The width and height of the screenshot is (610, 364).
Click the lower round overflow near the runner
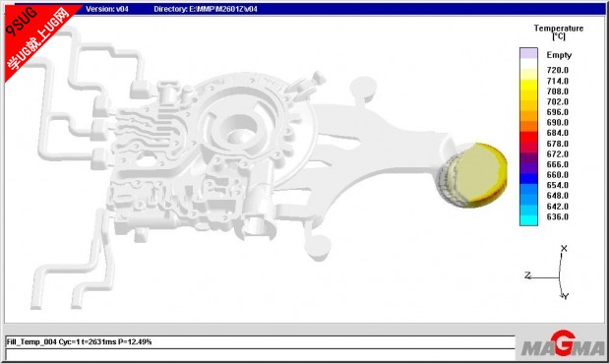(318, 247)
